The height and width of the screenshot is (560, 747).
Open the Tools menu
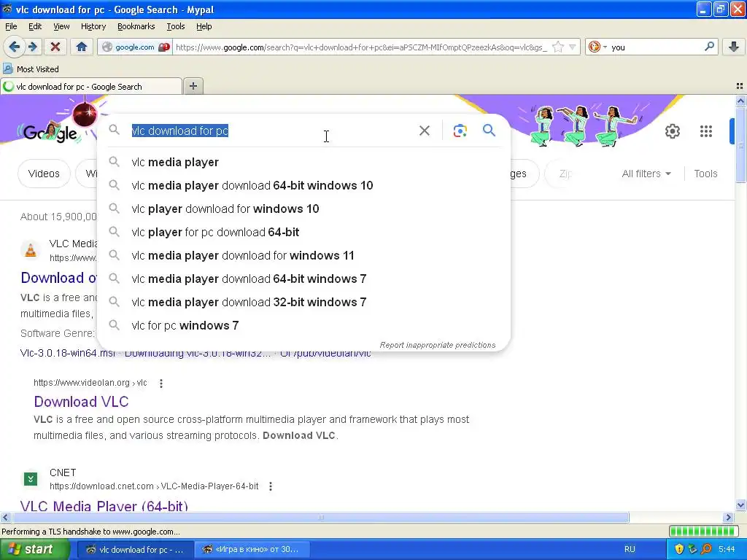[x=175, y=26]
